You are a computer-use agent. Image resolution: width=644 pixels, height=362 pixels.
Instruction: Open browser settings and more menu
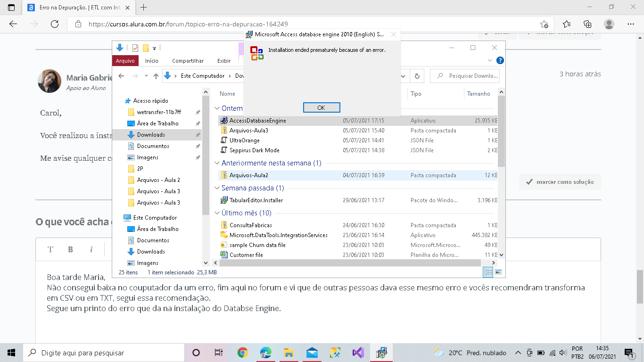pos(631,24)
